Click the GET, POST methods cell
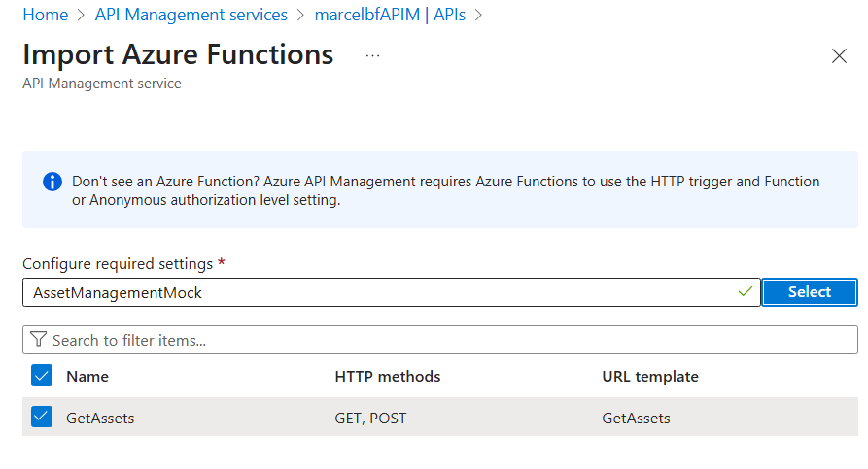The height and width of the screenshot is (469, 868). click(370, 419)
